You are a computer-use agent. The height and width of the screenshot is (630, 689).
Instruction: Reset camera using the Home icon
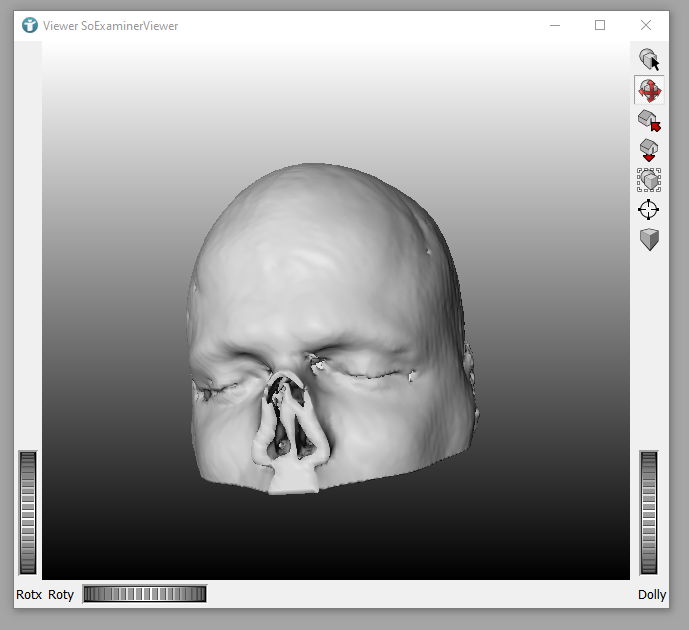click(649, 121)
